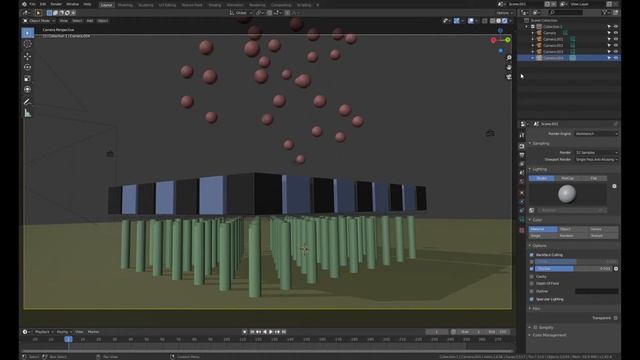Select the Cursor tool
This screenshot has height=360, width=640.
point(28,44)
